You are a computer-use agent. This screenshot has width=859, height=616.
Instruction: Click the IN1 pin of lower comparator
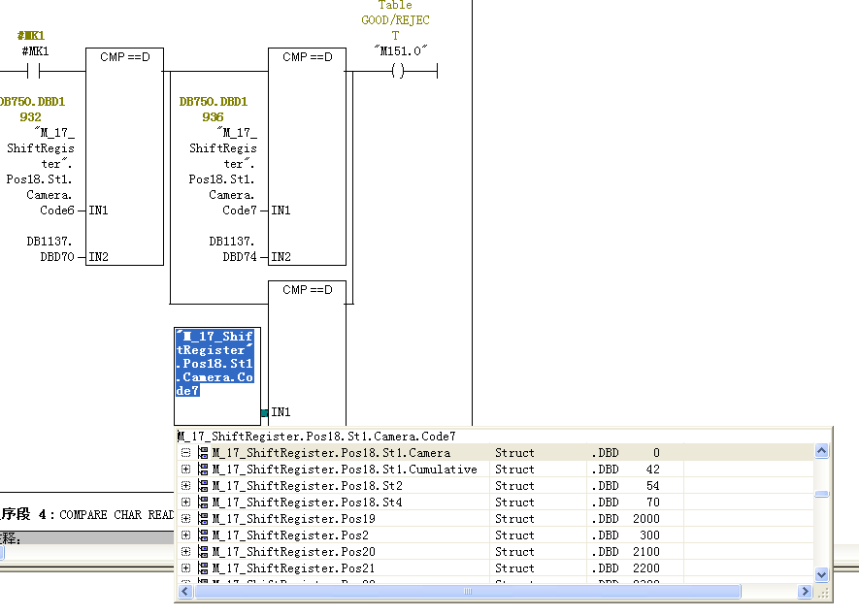281,411
